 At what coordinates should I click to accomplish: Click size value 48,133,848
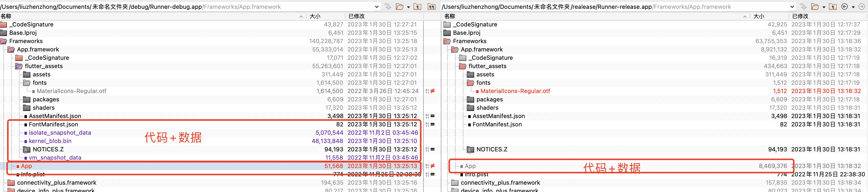click(x=327, y=141)
